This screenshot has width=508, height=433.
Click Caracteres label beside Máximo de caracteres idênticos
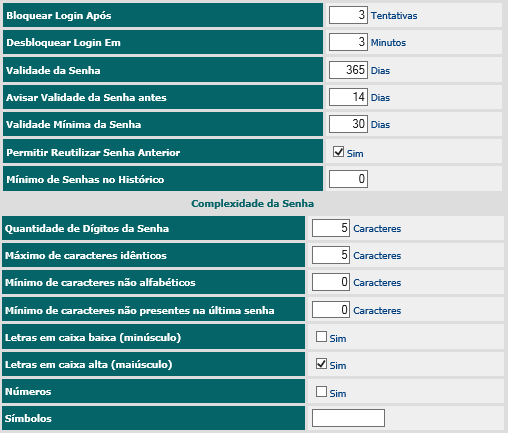377,256
